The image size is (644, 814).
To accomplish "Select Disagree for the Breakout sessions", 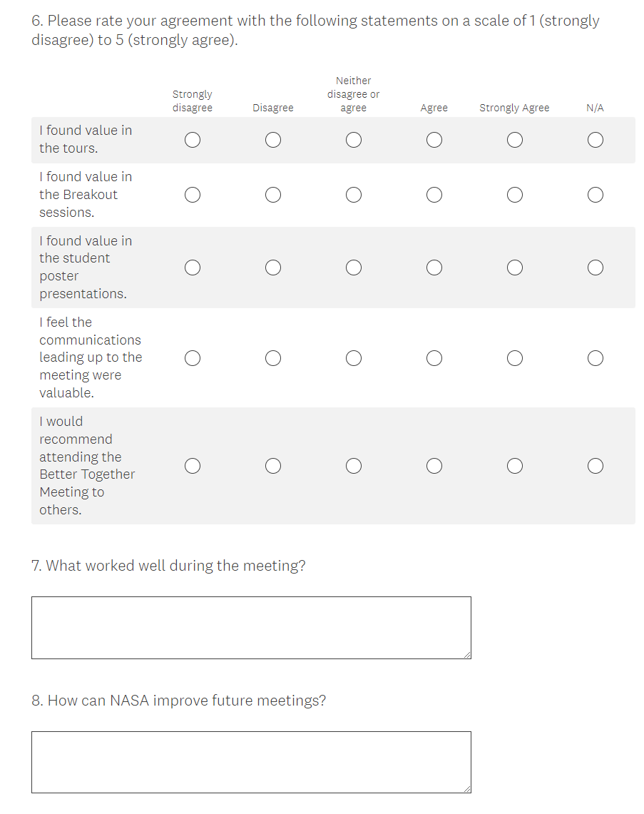I will [x=272, y=195].
